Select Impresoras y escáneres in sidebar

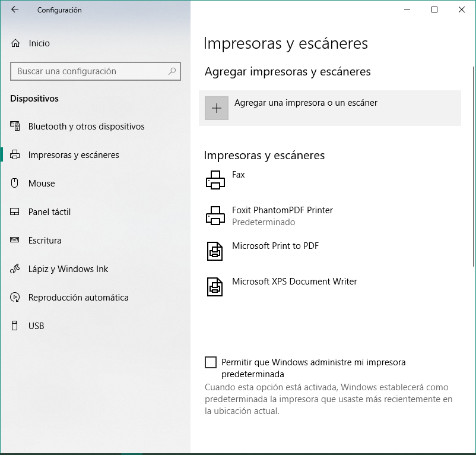[x=74, y=155]
